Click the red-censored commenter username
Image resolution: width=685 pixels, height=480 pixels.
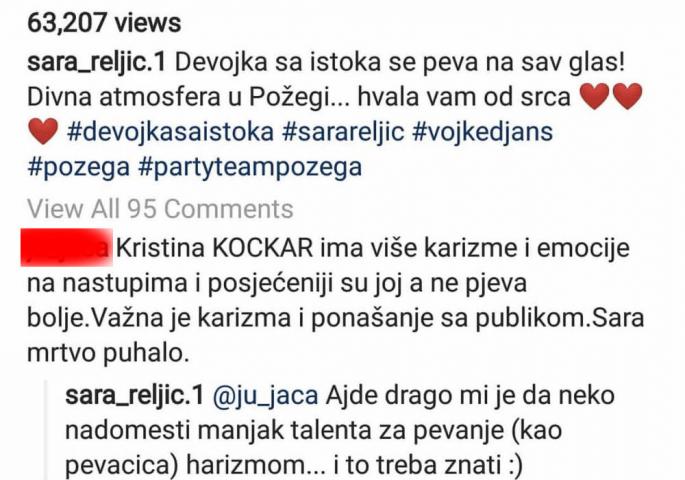[x=67, y=247]
